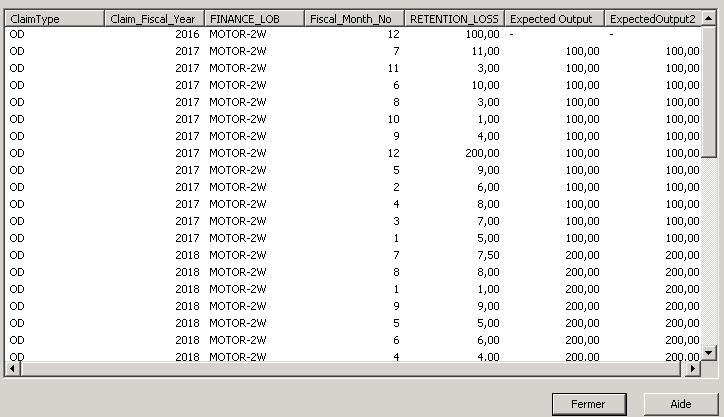Click Expected Output 200,00 in 2018 month 7 row

click(x=582, y=255)
